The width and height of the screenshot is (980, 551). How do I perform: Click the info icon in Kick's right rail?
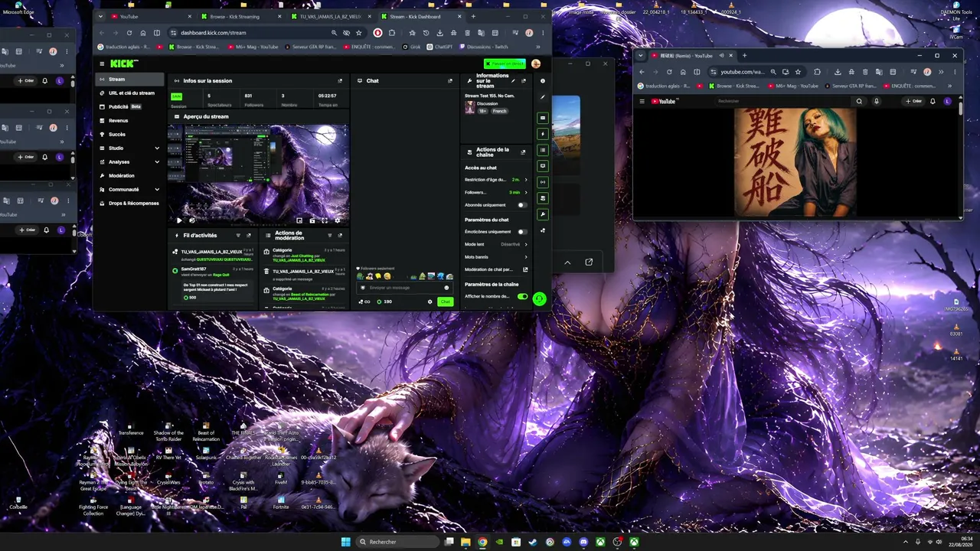tap(543, 80)
